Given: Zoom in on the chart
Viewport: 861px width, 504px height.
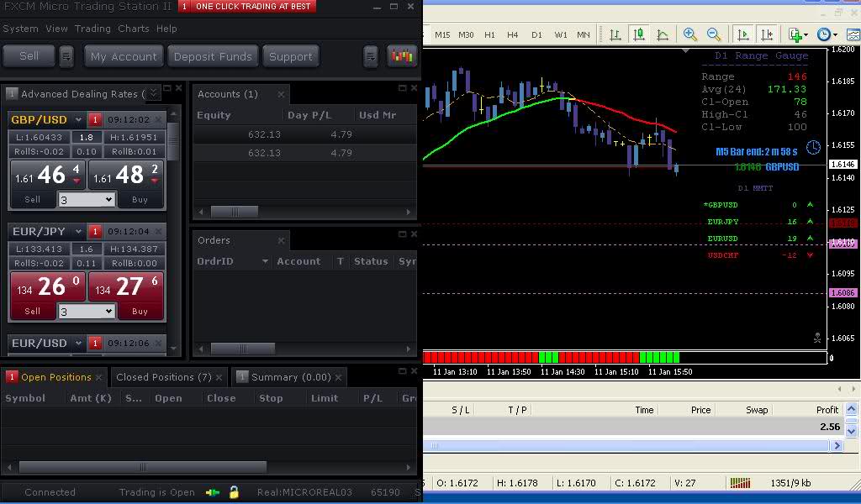Looking at the screenshot, I should pyautogui.click(x=690, y=34).
